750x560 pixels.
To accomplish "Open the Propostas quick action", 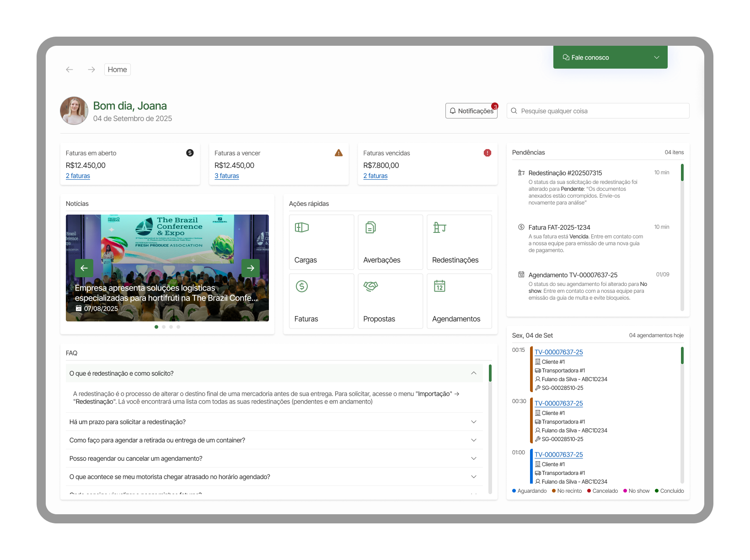I will click(391, 301).
